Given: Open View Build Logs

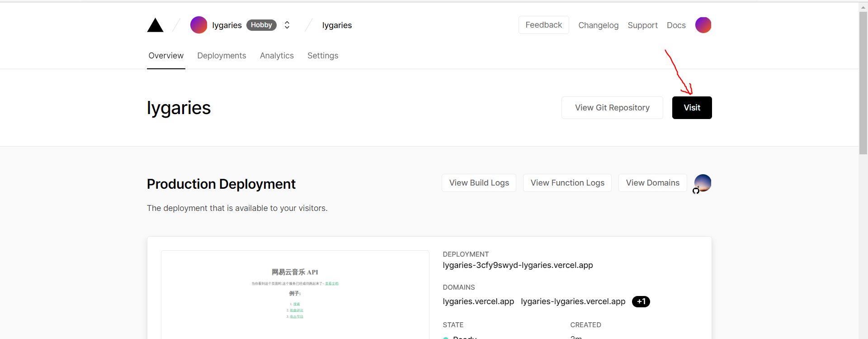Looking at the screenshot, I should [x=479, y=183].
